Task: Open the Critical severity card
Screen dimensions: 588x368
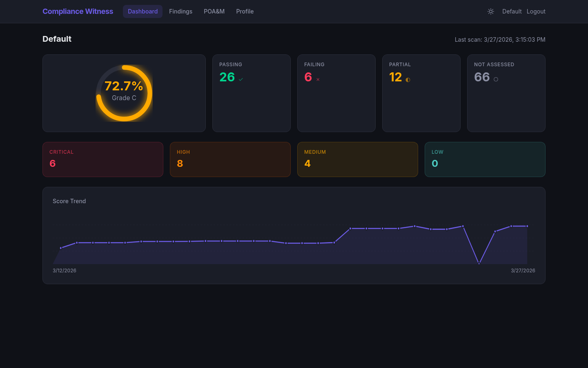Action: point(103,159)
